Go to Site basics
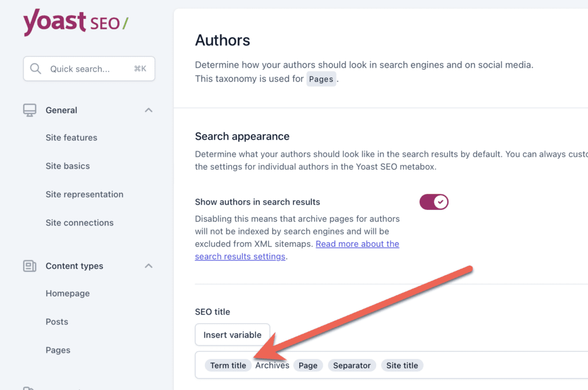 (x=67, y=166)
